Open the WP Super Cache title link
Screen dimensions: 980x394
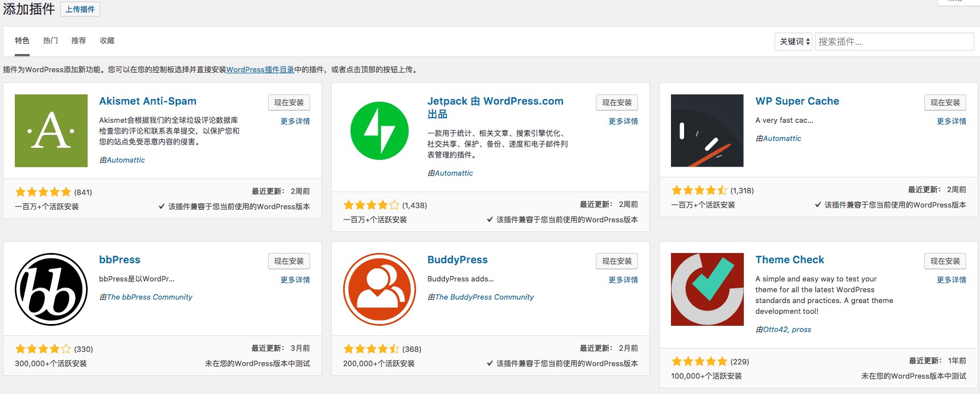pyautogui.click(x=797, y=101)
